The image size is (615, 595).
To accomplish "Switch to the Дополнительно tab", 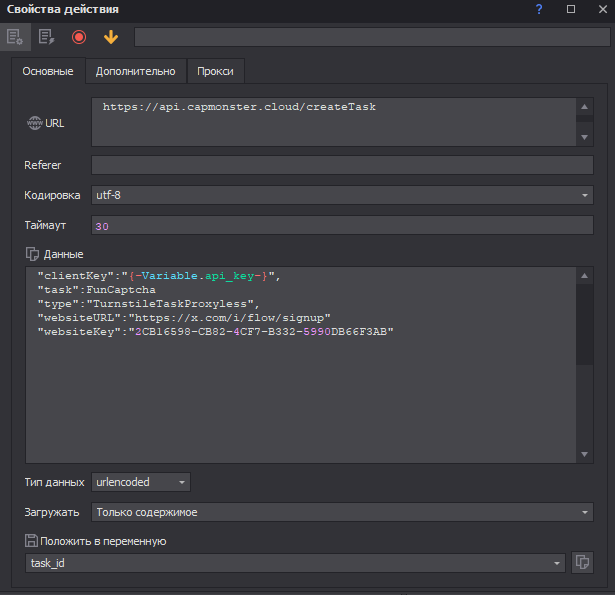I will click(x=135, y=71).
